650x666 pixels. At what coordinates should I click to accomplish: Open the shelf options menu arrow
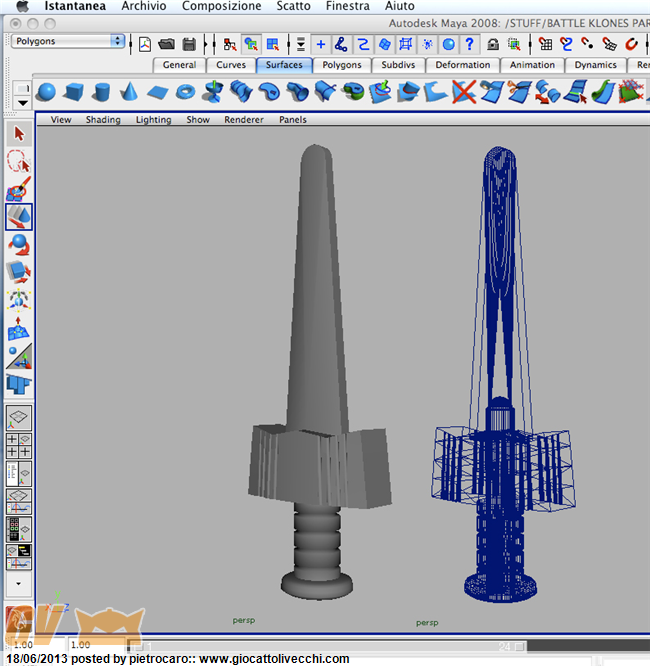pos(22,102)
